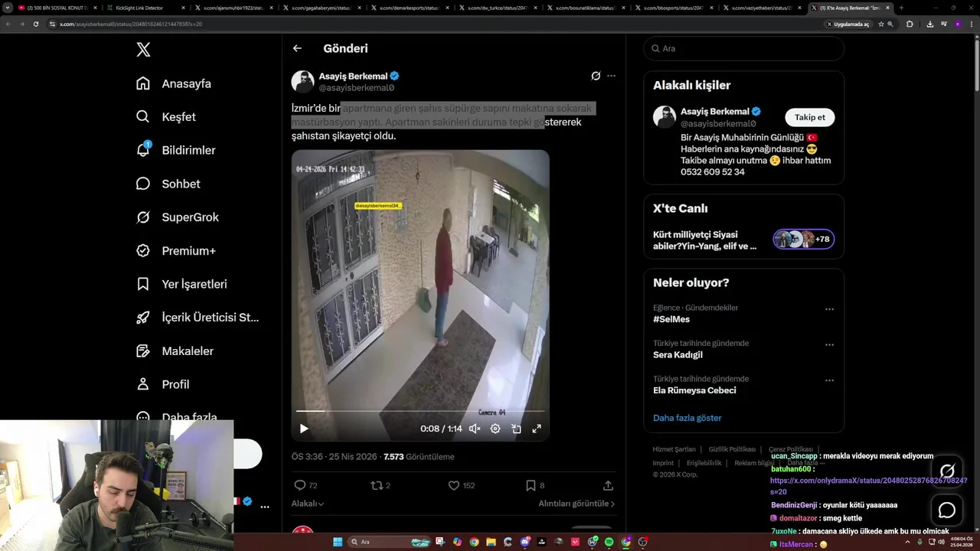Open new browser tab plus
This screenshot has height=551, width=980.
[x=901, y=8]
